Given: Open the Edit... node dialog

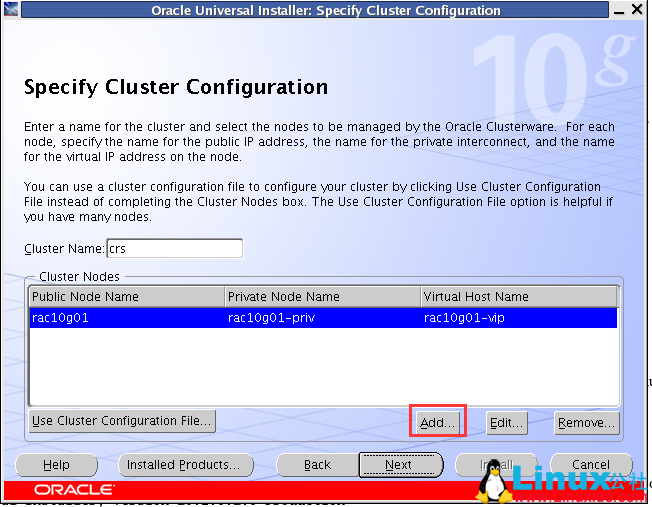Looking at the screenshot, I should (507, 423).
